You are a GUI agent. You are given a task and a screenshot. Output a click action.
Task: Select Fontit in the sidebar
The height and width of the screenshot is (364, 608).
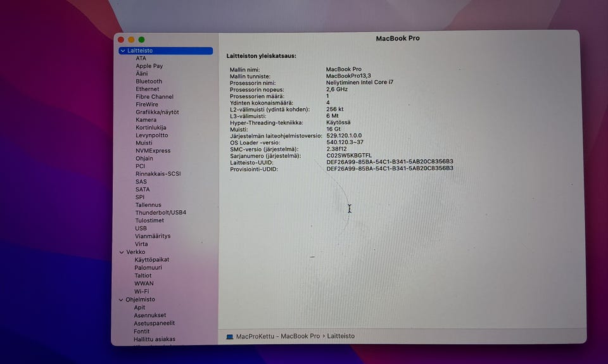141,332
